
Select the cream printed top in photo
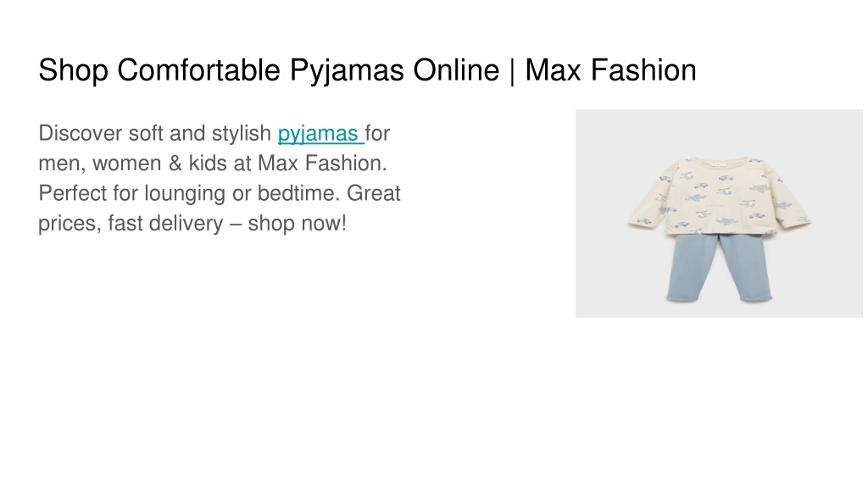point(719,196)
